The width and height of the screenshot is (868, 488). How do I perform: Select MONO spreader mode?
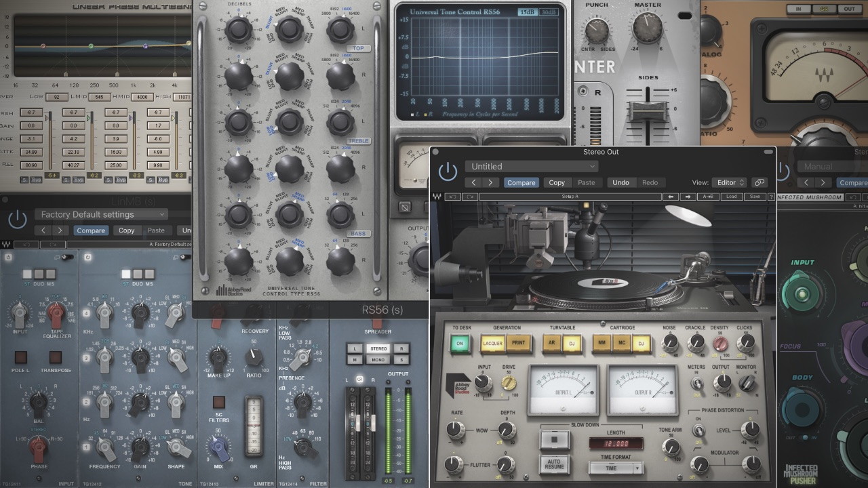pos(378,360)
